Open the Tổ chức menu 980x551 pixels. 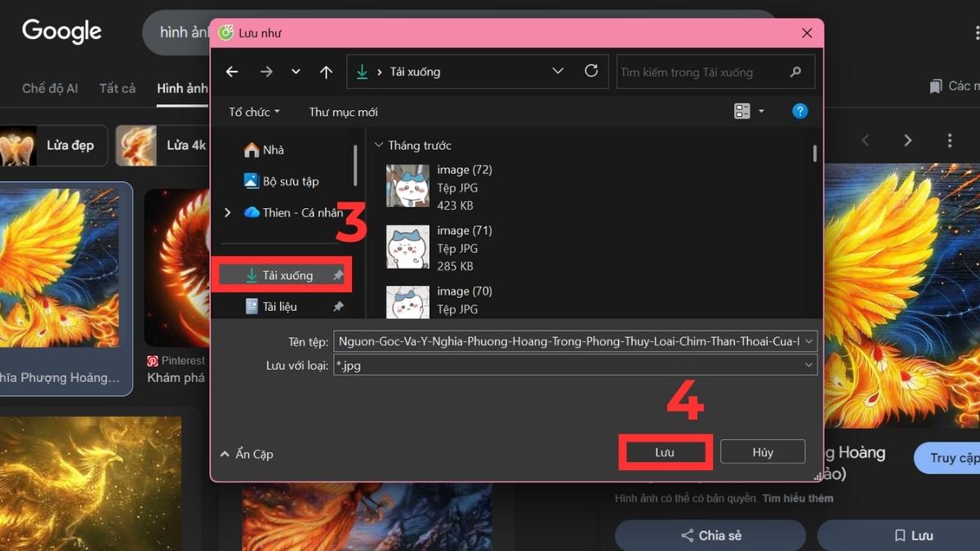254,112
